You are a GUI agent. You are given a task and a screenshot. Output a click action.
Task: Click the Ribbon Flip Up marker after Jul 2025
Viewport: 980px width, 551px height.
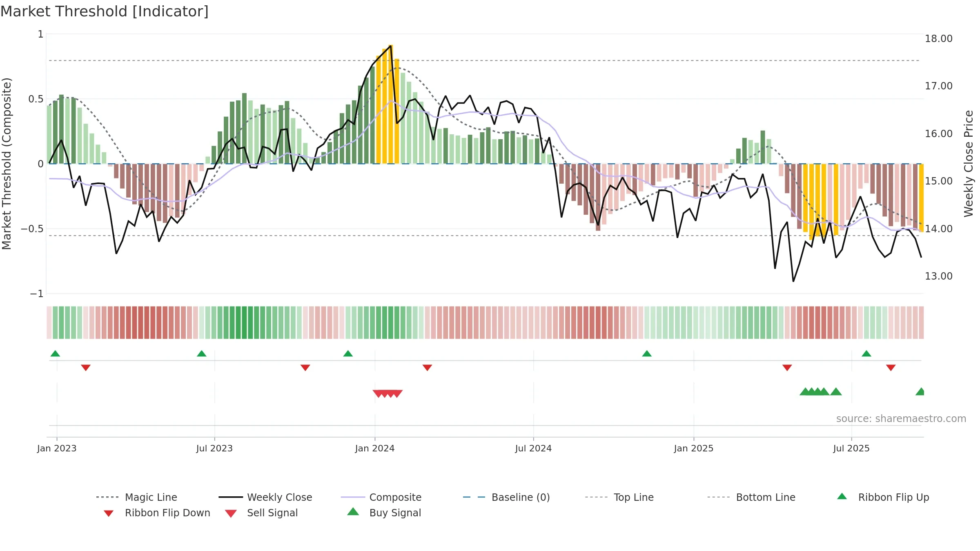866,353
